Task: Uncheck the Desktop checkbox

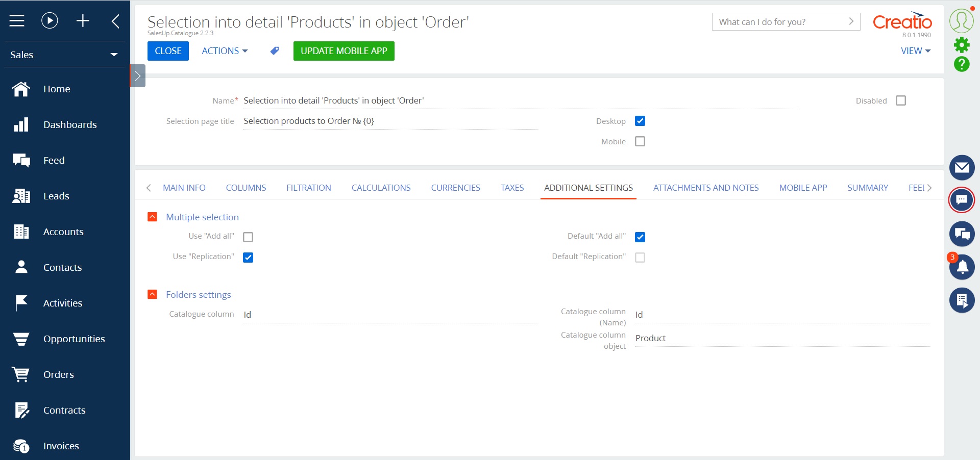Action: coord(640,121)
